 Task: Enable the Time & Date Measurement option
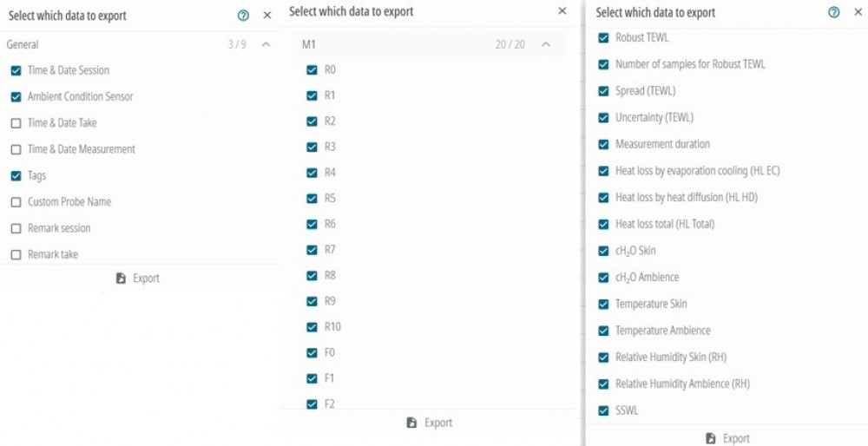click(16, 149)
